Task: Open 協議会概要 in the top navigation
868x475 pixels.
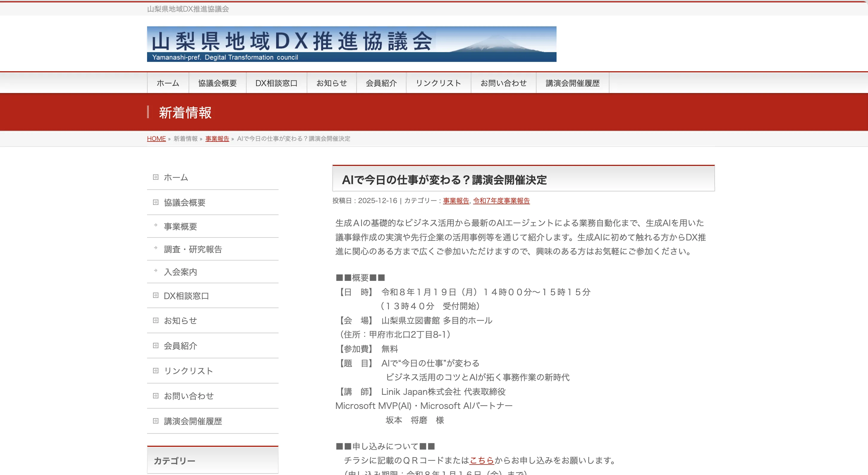Action: [x=217, y=83]
